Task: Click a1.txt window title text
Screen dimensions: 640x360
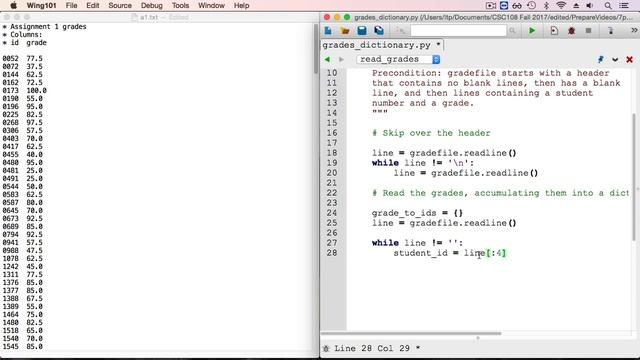Action: pyautogui.click(x=149, y=17)
